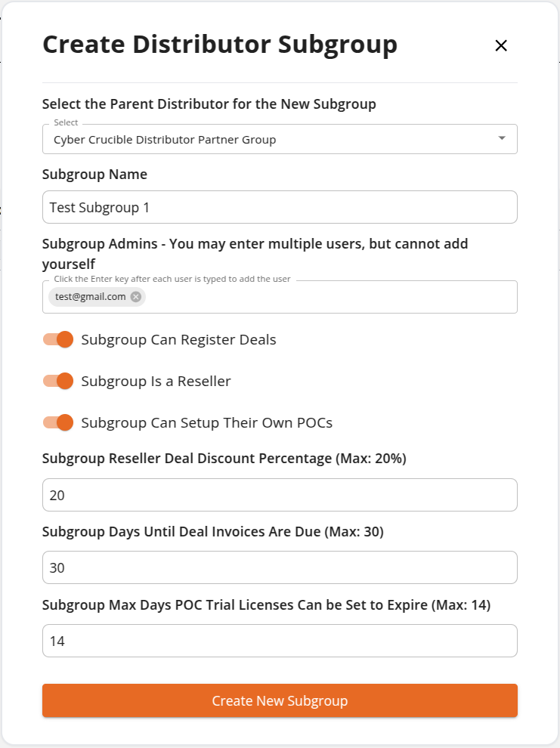Close the Create Distributor Subgroup dialog
Viewport: 560px width, 748px height.
[501, 46]
